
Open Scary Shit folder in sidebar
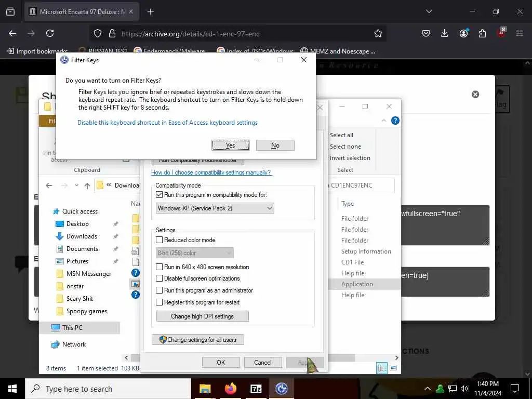pos(79,299)
